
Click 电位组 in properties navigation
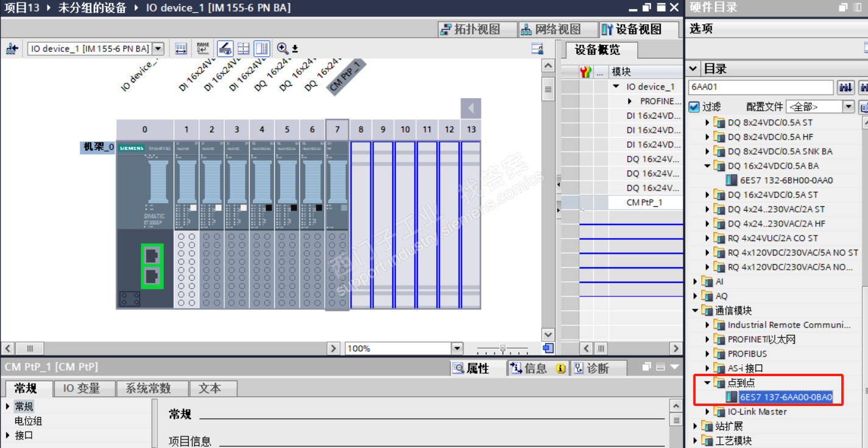coord(28,421)
